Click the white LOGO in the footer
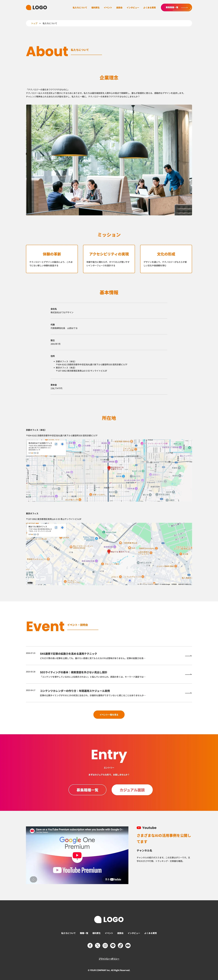This screenshot has width=218, height=980. click(109, 919)
